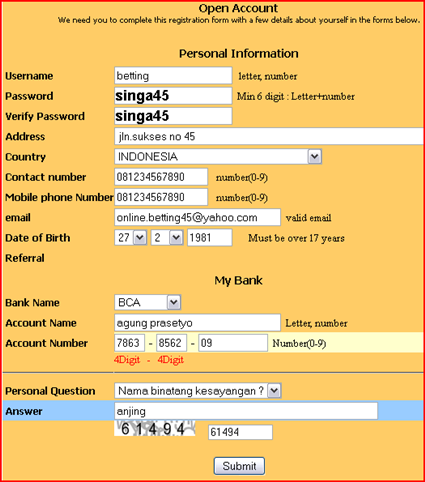Select the Password field containing singa45

tap(173, 96)
